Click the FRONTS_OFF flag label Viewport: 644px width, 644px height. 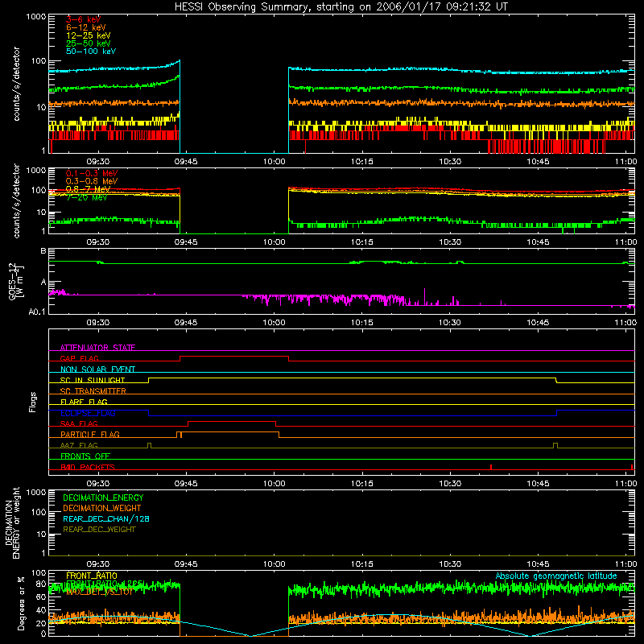pyautogui.click(x=85, y=456)
